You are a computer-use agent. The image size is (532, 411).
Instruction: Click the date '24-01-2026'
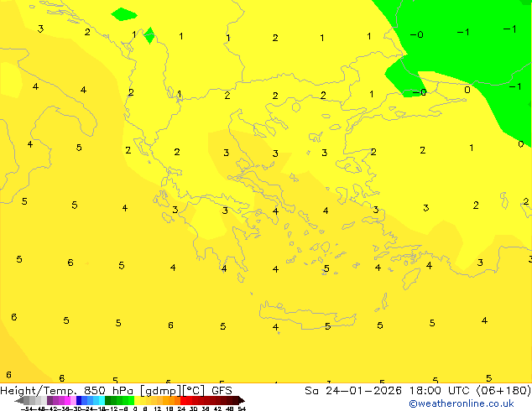363,391
